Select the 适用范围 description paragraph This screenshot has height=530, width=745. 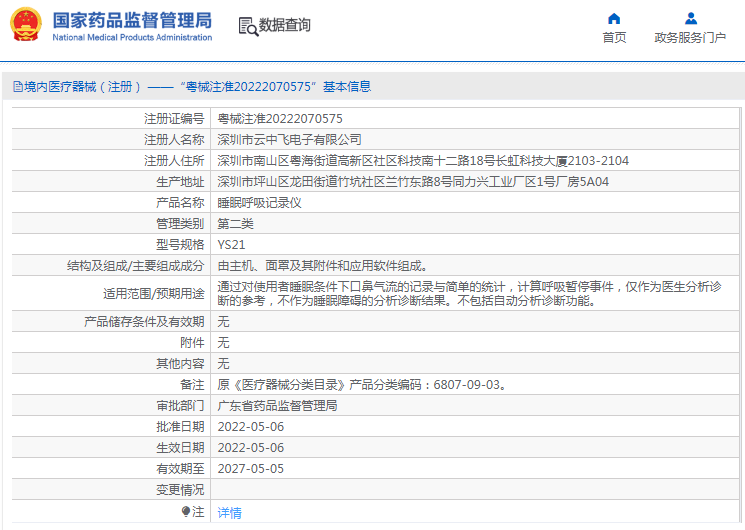[x=469, y=293]
